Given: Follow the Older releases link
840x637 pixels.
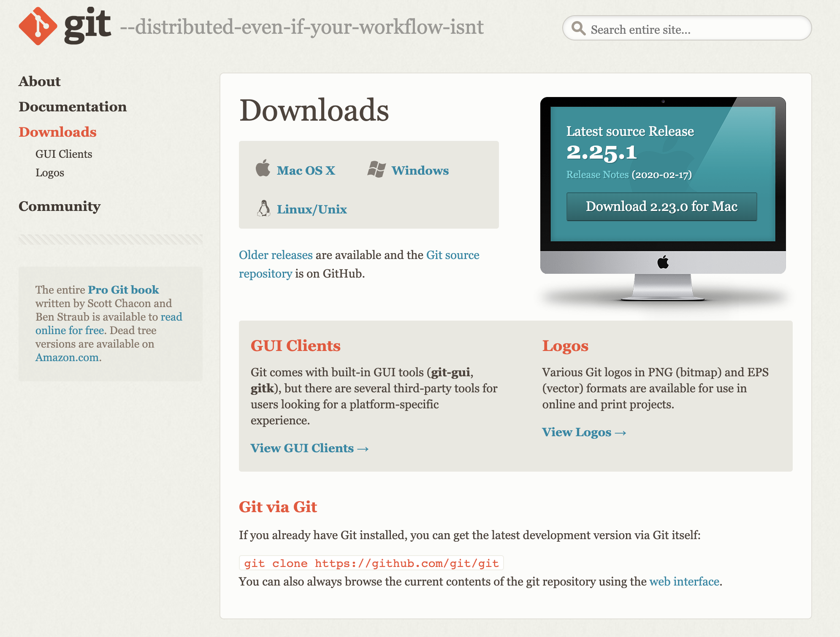Looking at the screenshot, I should point(276,255).
